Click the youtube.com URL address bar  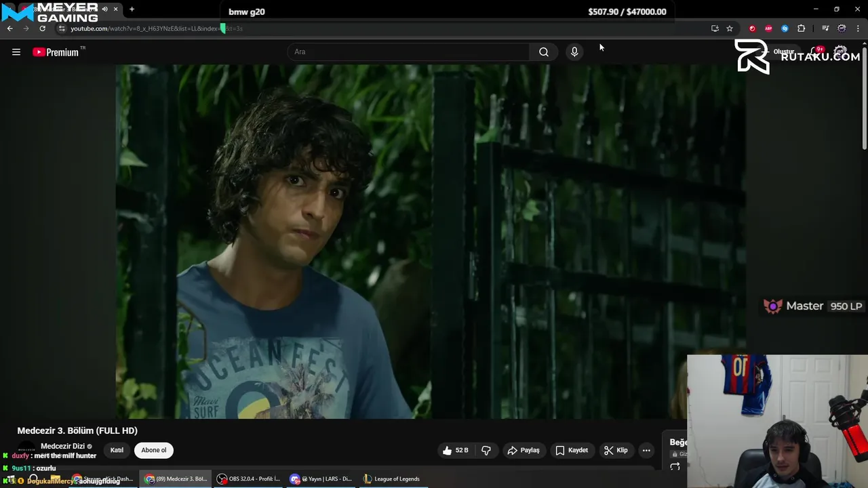pos(380,28)
